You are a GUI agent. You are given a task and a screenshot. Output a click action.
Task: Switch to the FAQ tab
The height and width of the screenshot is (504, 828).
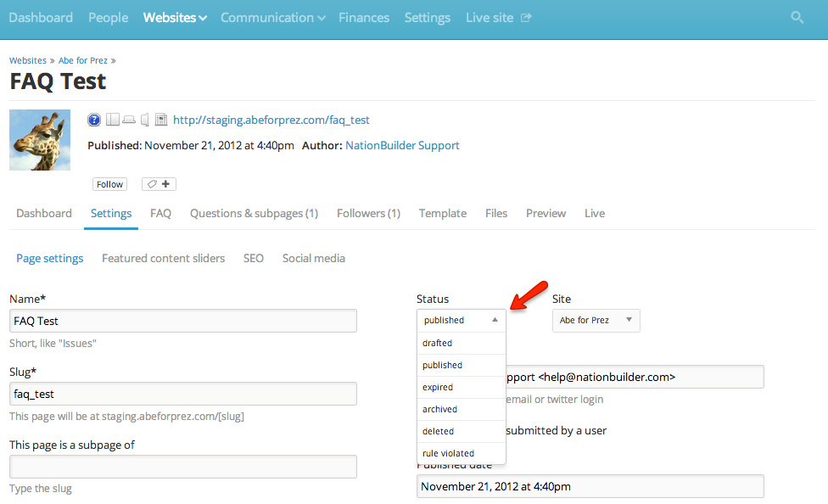click(160, 214)
